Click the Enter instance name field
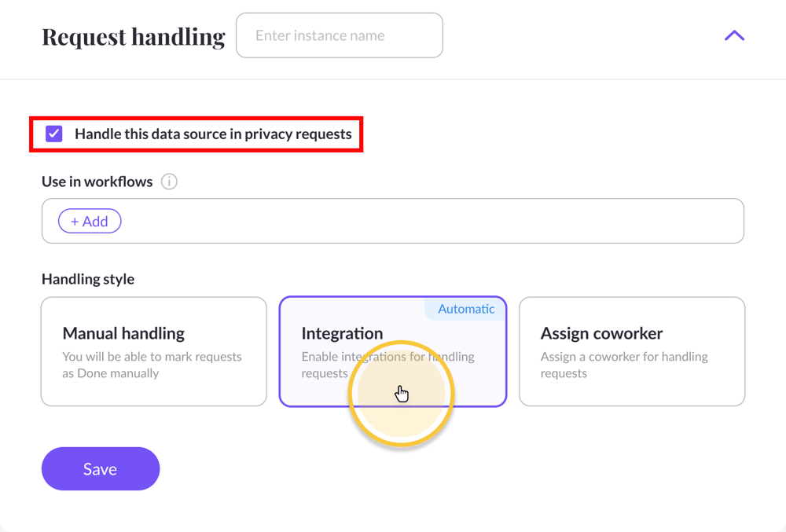 point(339,35)
